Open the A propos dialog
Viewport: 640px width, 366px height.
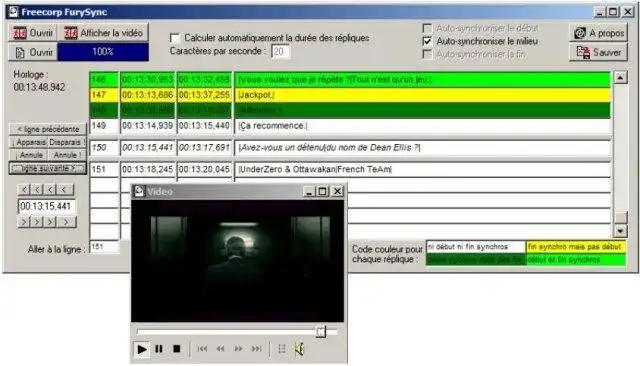tap(598, 33)
